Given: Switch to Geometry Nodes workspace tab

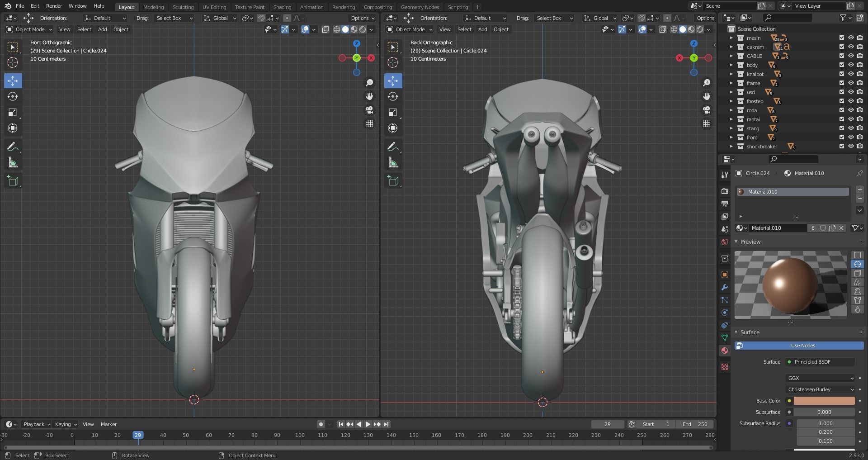Looking at the screenshot, I should click(420, 7).
